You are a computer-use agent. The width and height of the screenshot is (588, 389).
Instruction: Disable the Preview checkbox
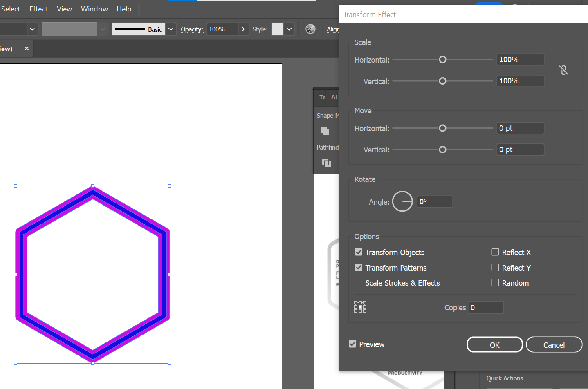point(352,344)
